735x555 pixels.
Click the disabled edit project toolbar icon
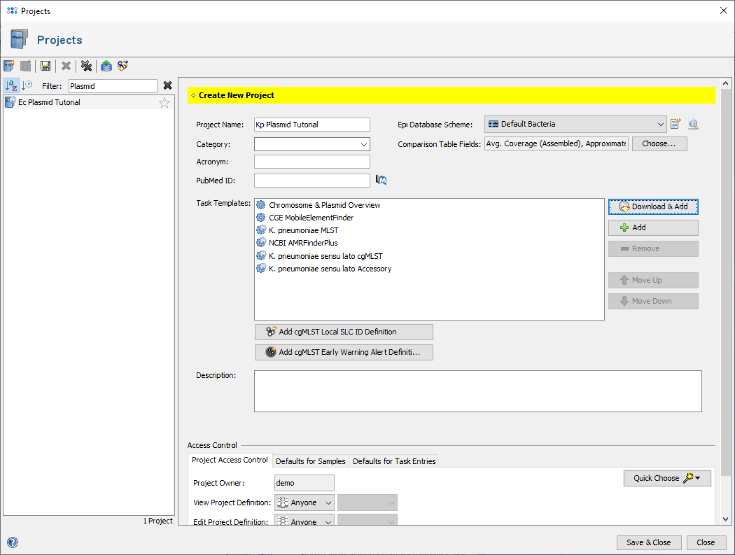point(26,66)
